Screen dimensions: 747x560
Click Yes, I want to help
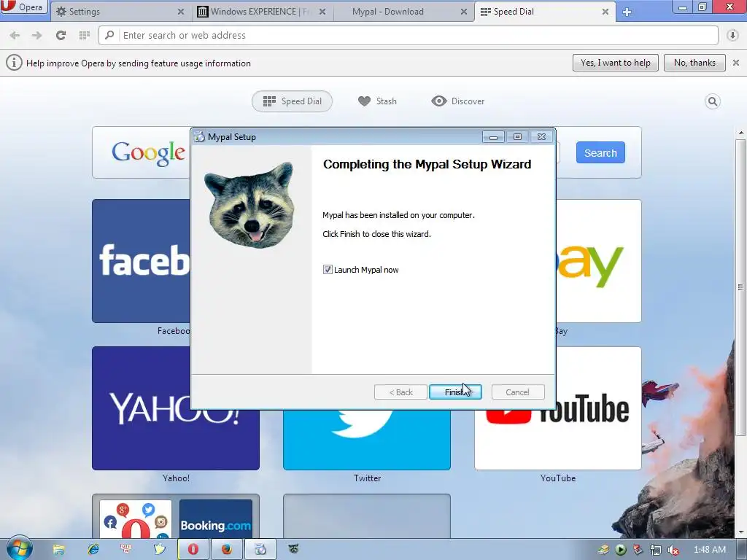pos(615,63)
